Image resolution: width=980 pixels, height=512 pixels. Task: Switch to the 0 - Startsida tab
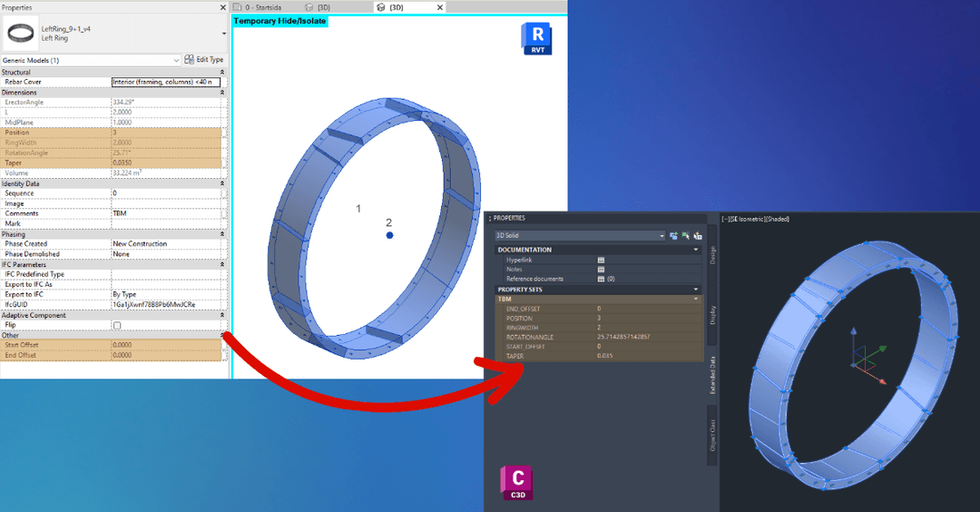257,7
